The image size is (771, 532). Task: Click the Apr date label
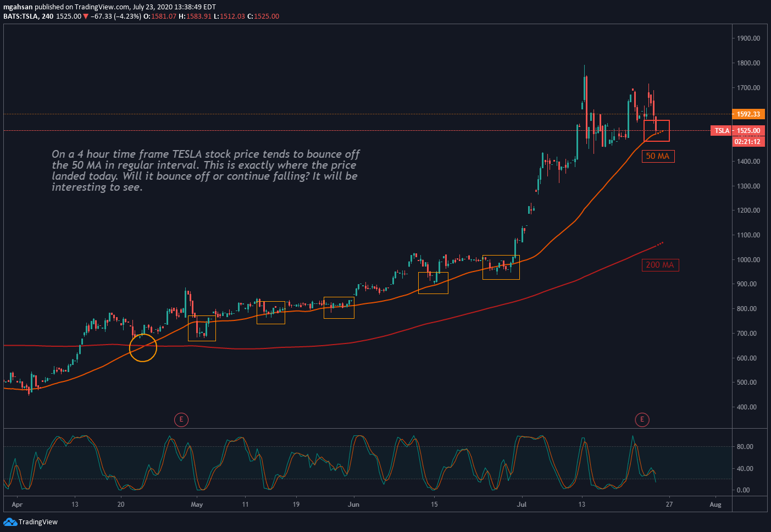pyautogui.click(x=17, y=505)
